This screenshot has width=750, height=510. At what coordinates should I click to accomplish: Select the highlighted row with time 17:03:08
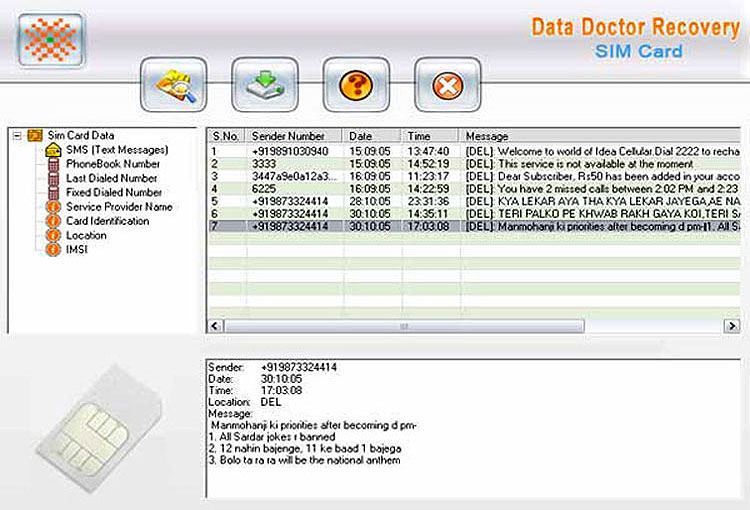[x=474, y=226]
